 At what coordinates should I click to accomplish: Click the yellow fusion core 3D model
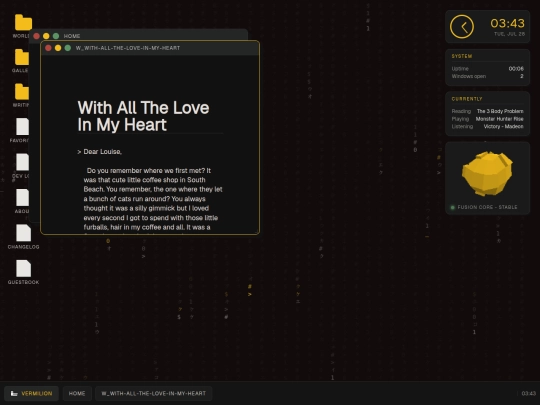click(x=487, y=174)
